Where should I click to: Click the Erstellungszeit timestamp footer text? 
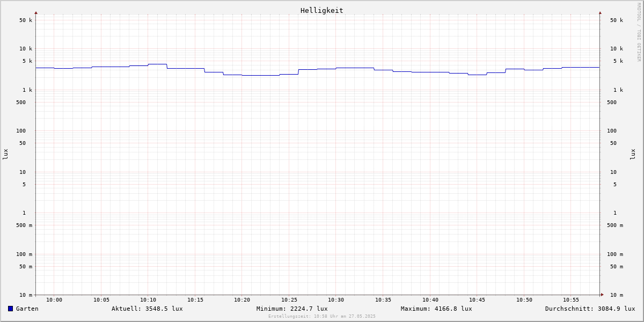coord(322,317)
